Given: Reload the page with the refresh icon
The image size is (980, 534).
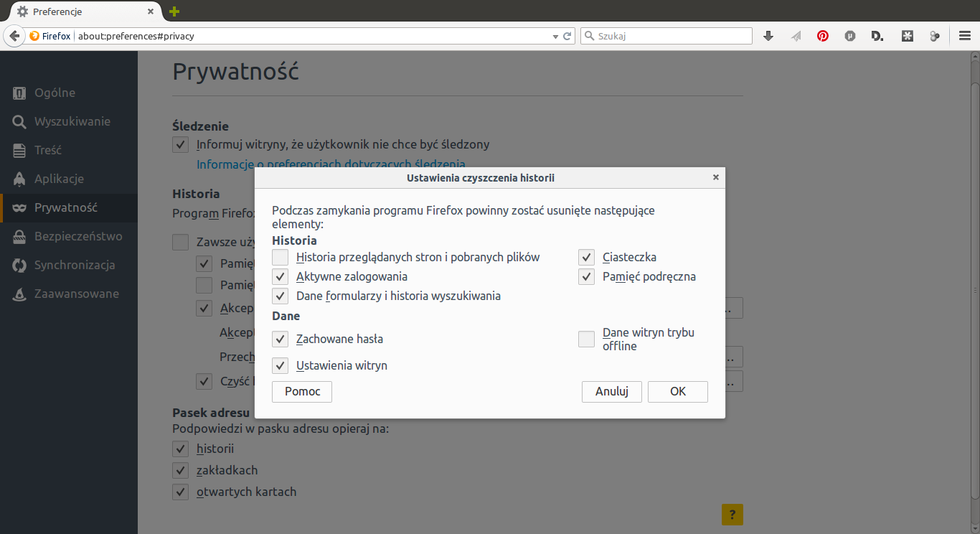Looking at the screenshot, I should (x=567, y=36).
